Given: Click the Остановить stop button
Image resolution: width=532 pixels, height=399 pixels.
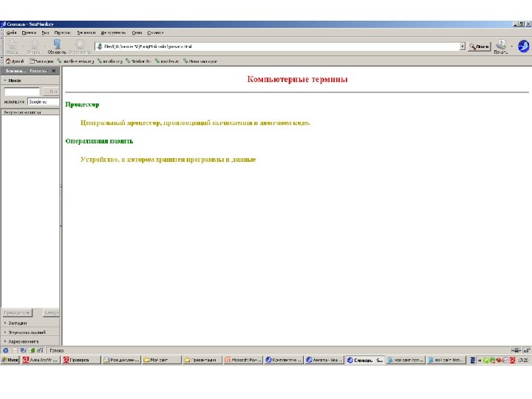Looking at the screenshot, I should 80,47.
